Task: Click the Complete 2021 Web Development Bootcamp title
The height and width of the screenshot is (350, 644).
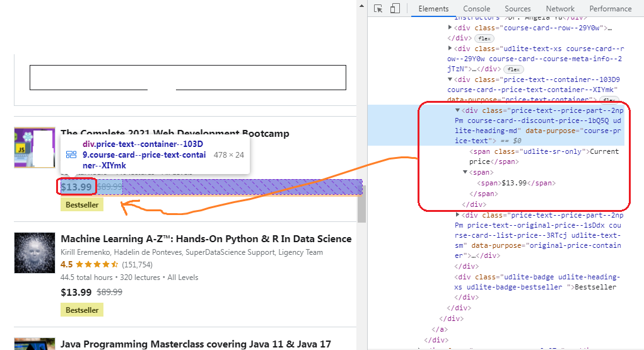Action: pyautogui.click(x=175, y=133)
